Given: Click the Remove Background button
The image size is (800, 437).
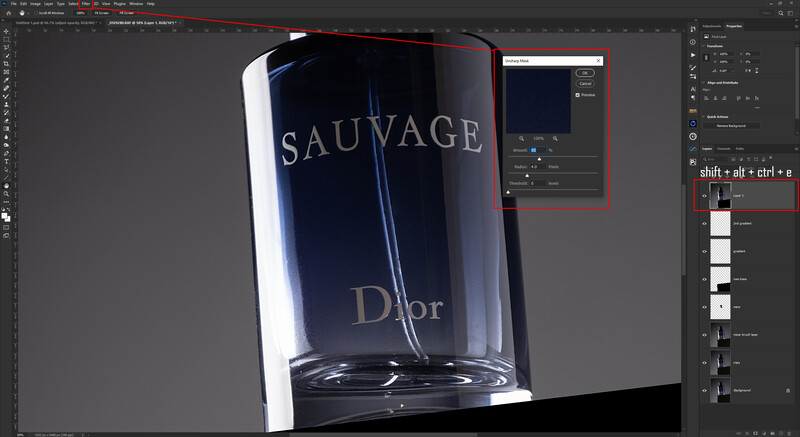Looking at the screenshot, I should click(x=731, y=125).
